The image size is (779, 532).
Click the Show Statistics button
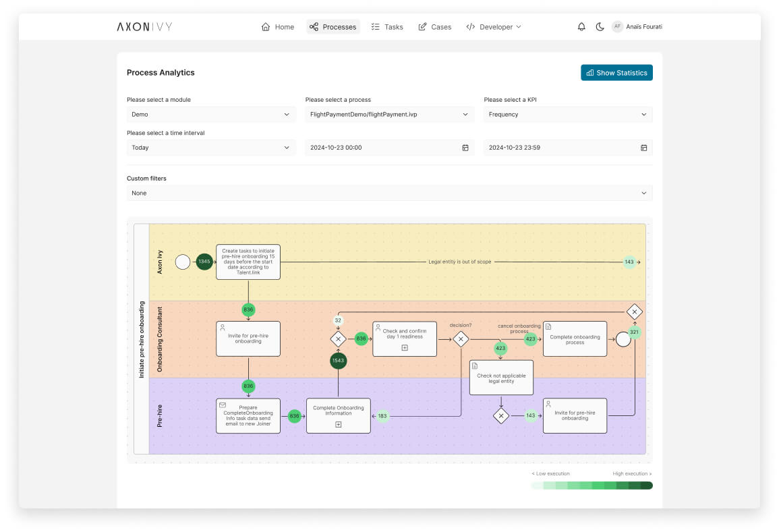point(616,72)
